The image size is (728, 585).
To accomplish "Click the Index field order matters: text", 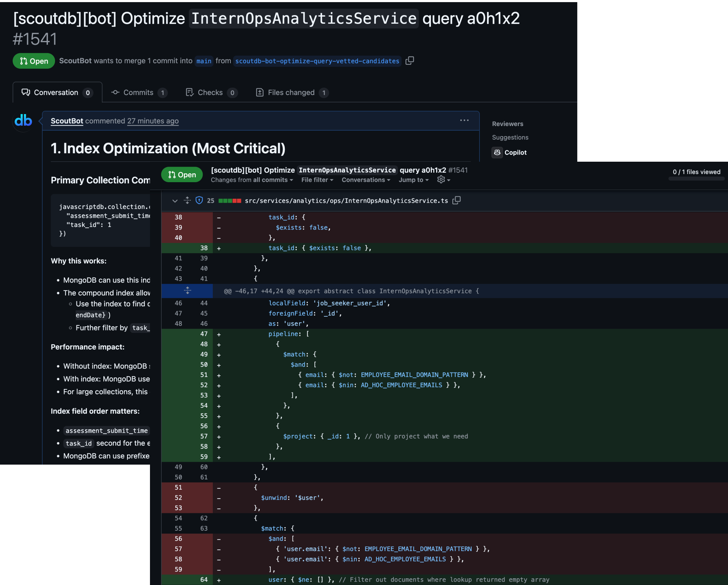I will 95,411.
